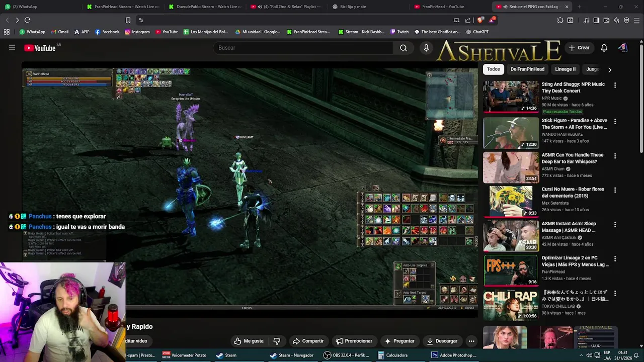Open Leo AI sparkle icon
This screenshot has width=644, height=362.
coord(616,20)
